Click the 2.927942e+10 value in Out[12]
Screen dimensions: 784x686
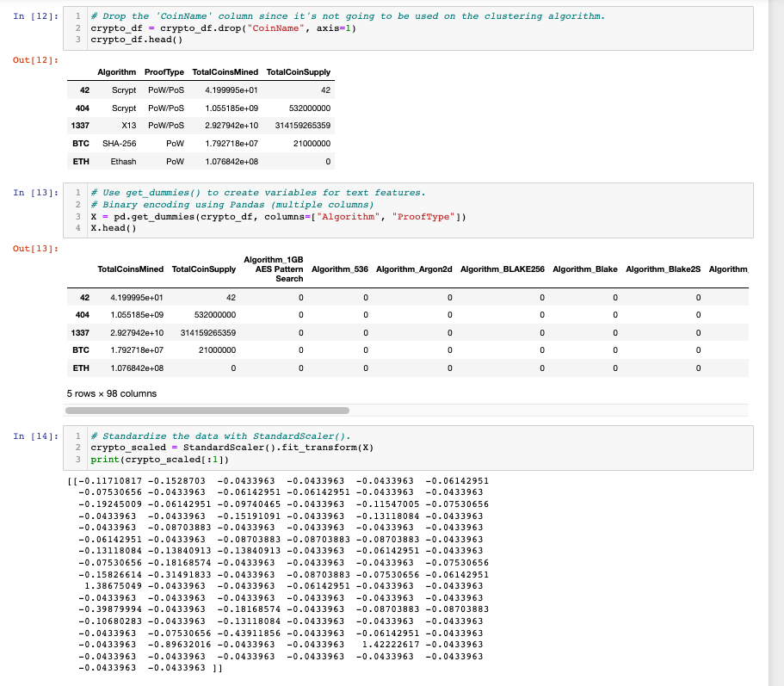point(231,126)
